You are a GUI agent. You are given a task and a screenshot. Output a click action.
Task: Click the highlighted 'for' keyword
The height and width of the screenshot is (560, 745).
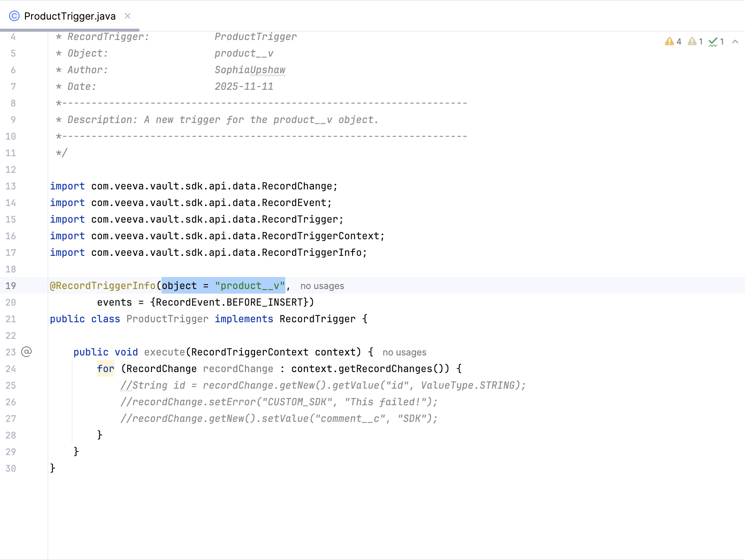(106, 369)
